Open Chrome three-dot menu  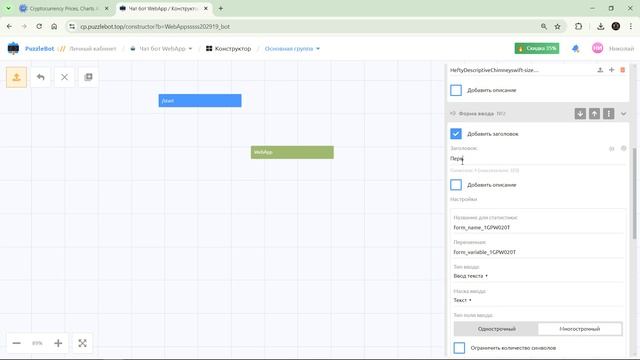[631, 27]
